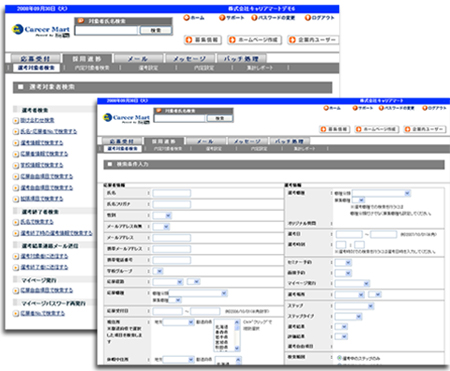Open ホームページ作成 button in the back window
The height and width of the screenshot is (371, 450).
pos(254,40)
